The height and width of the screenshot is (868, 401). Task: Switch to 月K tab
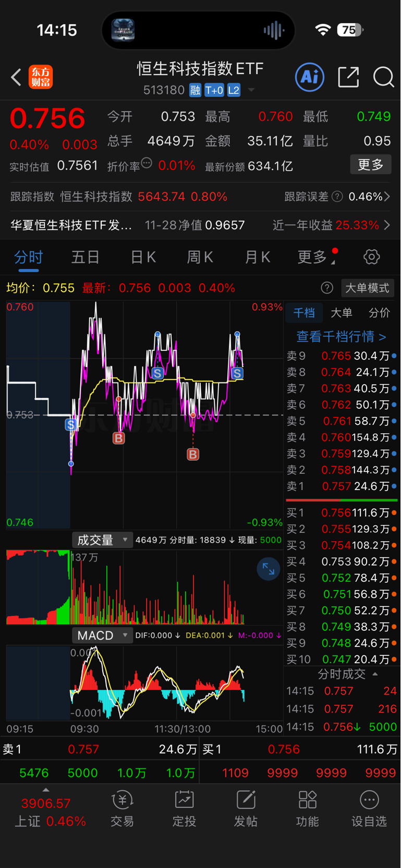[x=258, y=257]
